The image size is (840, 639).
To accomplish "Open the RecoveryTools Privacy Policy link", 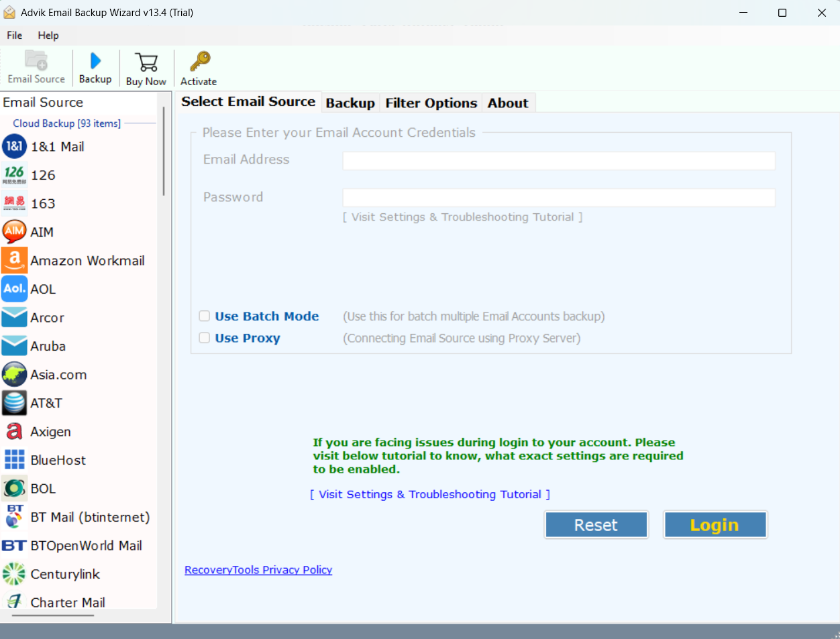I will 258,570.
